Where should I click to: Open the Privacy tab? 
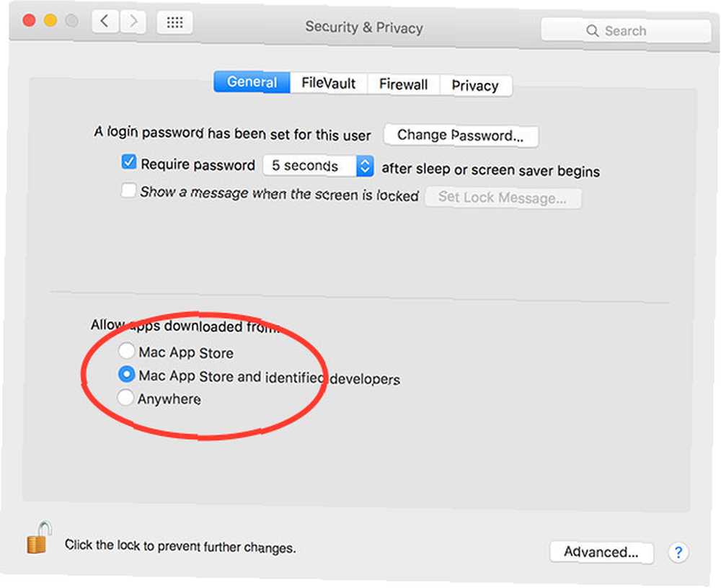click(475, 86)
